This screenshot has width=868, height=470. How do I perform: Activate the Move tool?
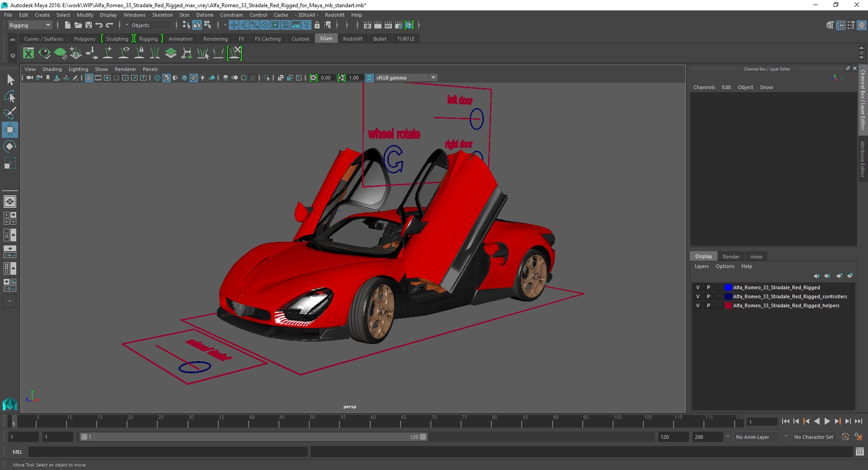coord(10,130)
